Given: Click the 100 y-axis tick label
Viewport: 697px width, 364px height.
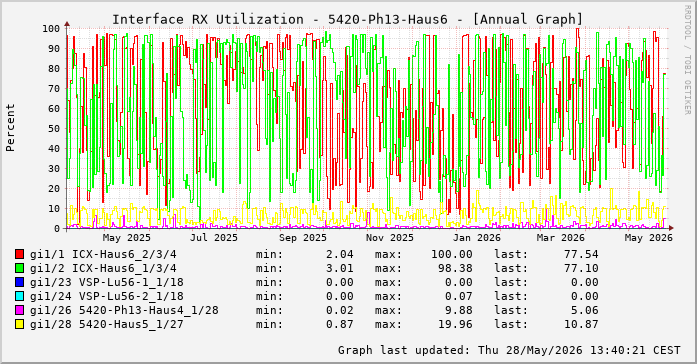Looking at the screenshot, I should (x=51, y=28).
